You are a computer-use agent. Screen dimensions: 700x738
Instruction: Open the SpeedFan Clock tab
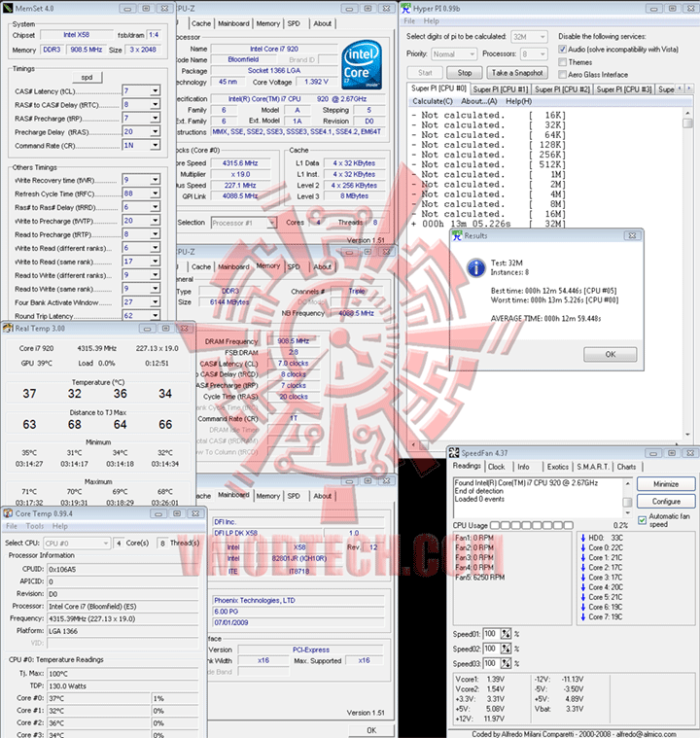coord(496,467)
